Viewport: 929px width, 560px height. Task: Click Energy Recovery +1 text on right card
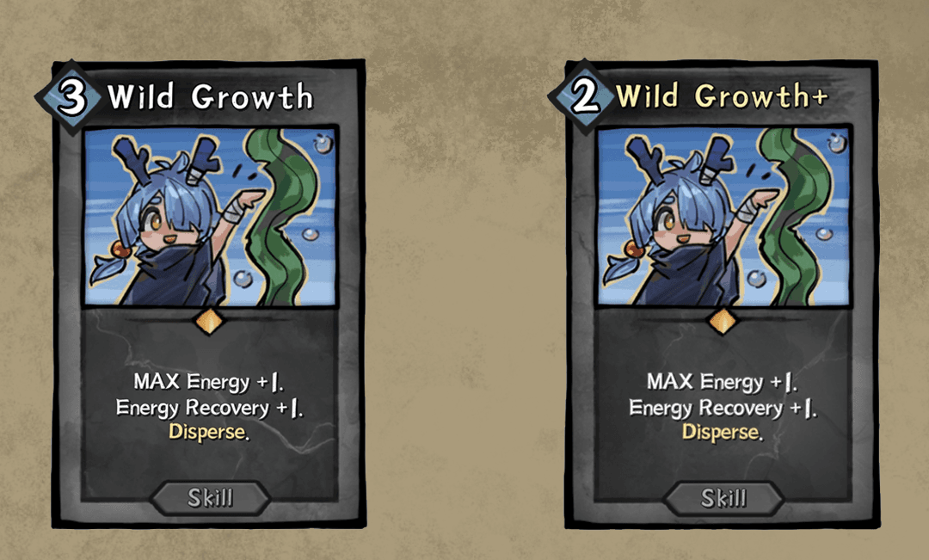(x=723, y=408)
